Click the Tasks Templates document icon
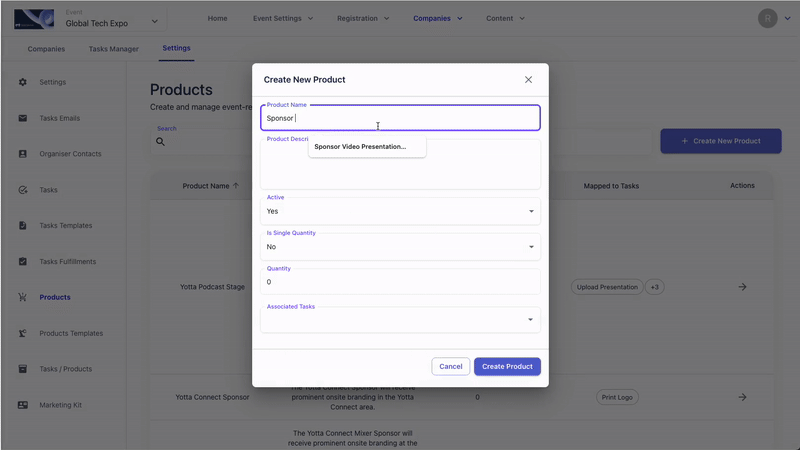The width and height of the screenshot is (800, 450). pyautogui.click(x=23, y=226)
